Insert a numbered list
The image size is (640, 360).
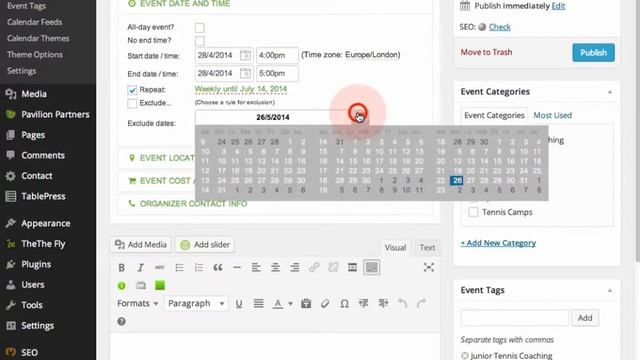pyautogui.click(x=198, y=268)
